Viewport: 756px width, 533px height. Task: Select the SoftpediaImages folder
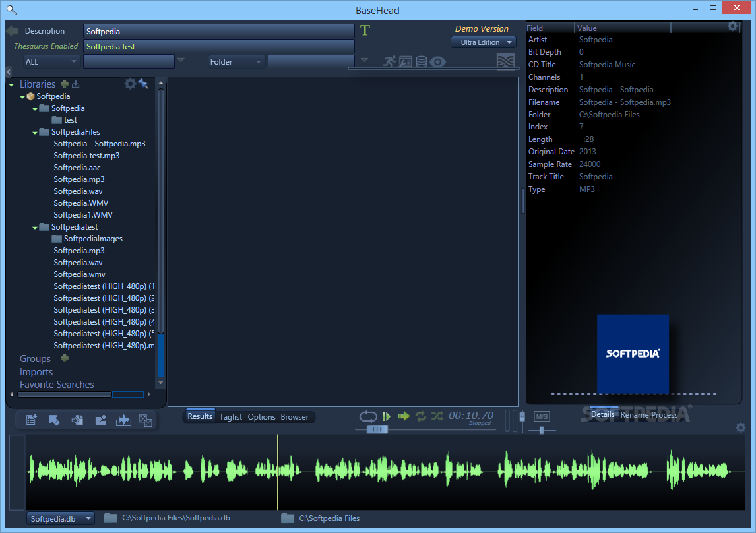click(87, 239)
